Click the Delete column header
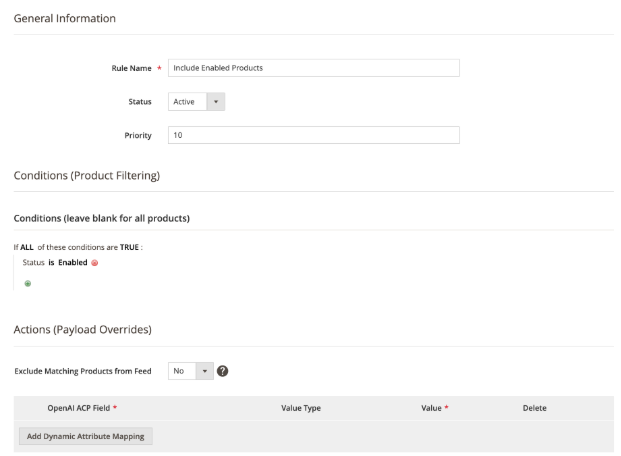 (534, 408)
